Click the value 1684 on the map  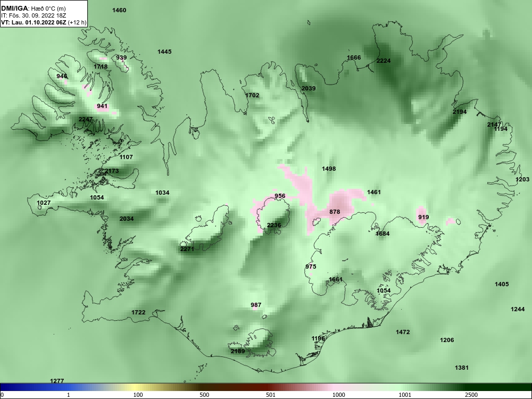(383, 234)
